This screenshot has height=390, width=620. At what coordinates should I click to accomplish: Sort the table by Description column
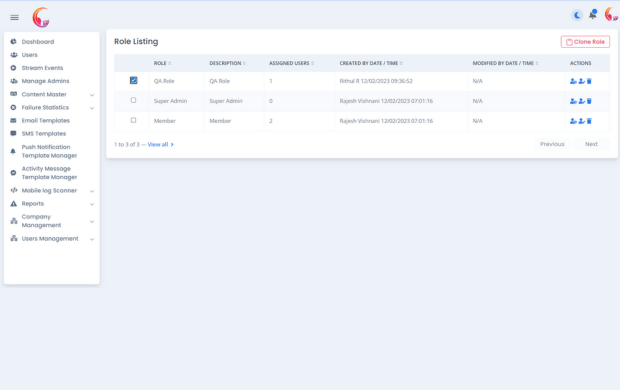(x=227, y=63)
